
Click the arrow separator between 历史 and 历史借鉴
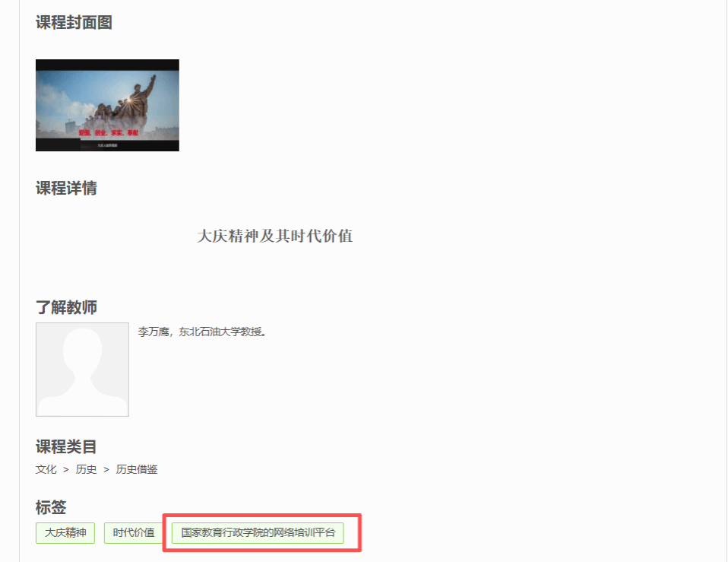point(106,470)
